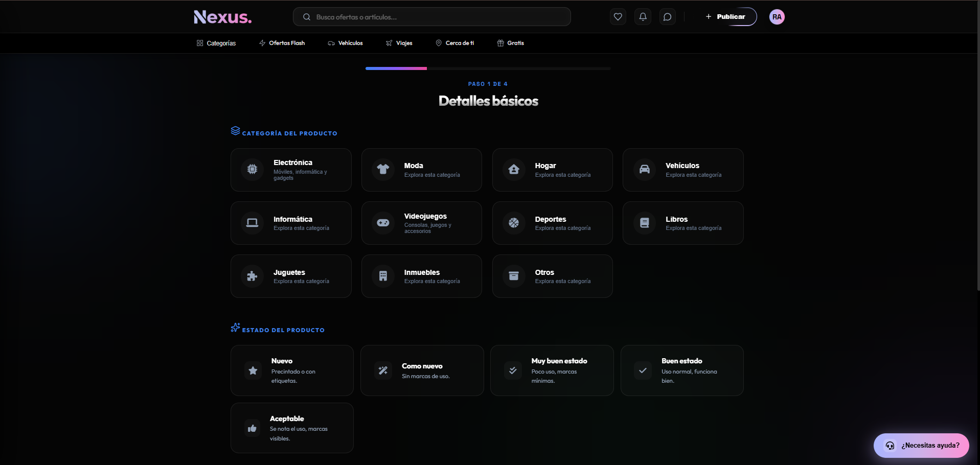Image resolution: width=980 pixels, height=465 pixels.
Task: Open the favorites heart icon
Action: [618, 17]
